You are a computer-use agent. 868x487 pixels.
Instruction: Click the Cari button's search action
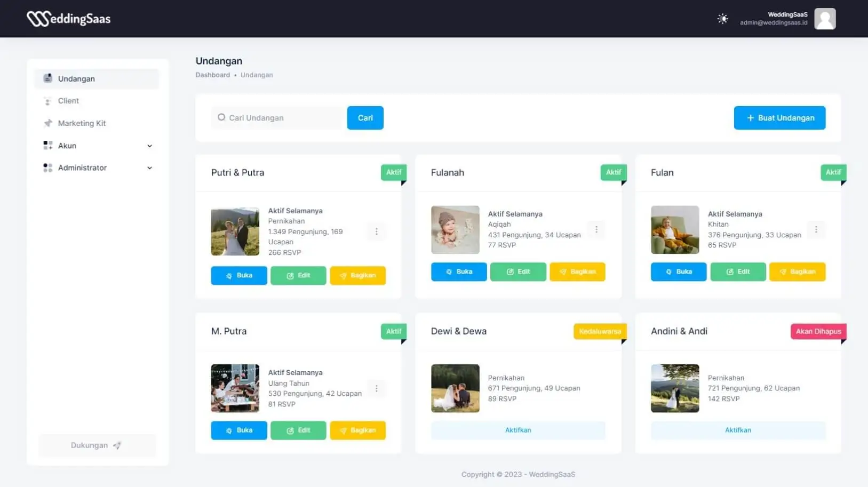[x=365, y=117]
